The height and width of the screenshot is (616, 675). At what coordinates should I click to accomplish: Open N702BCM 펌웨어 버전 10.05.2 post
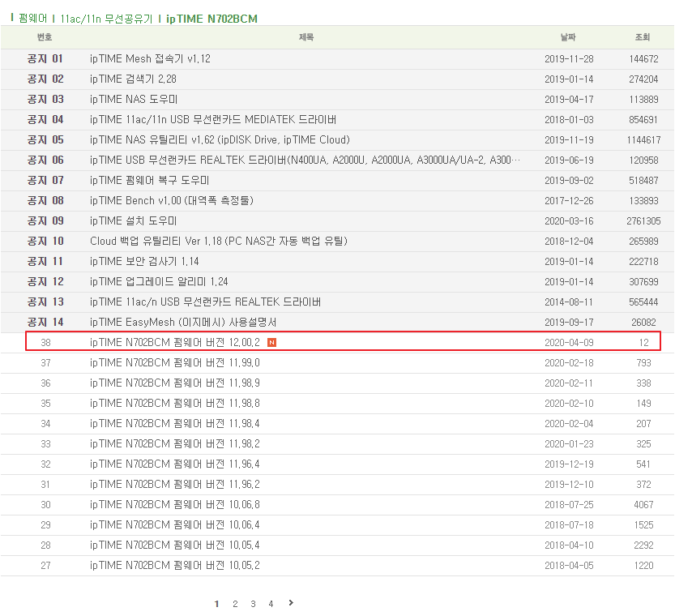[x=175, y=565]
